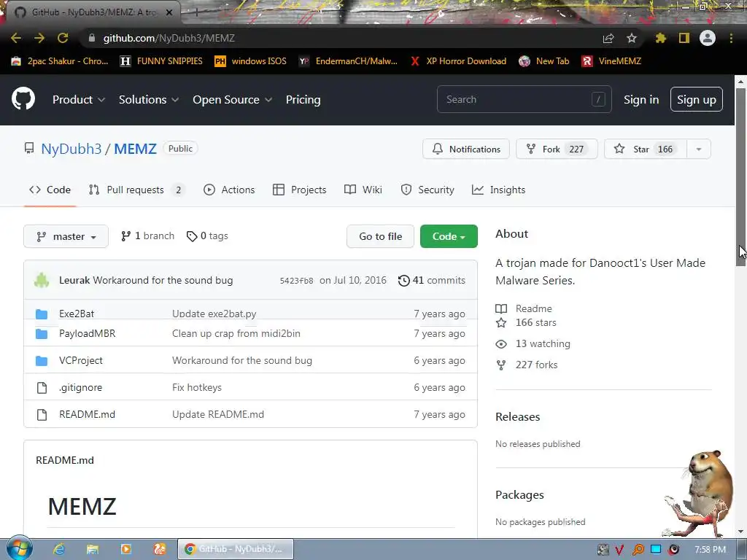Expand the Star lists dropdown arrow
The width and height of the screenshot is (747, 560).
[x=698, y=149]
